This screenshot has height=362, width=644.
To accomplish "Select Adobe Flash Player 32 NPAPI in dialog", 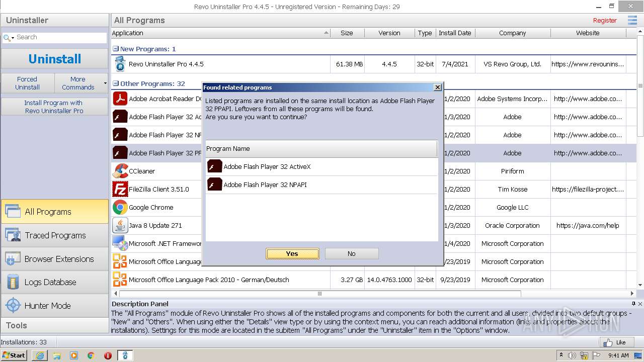I will pyautogui.click(x=321, y=185).
